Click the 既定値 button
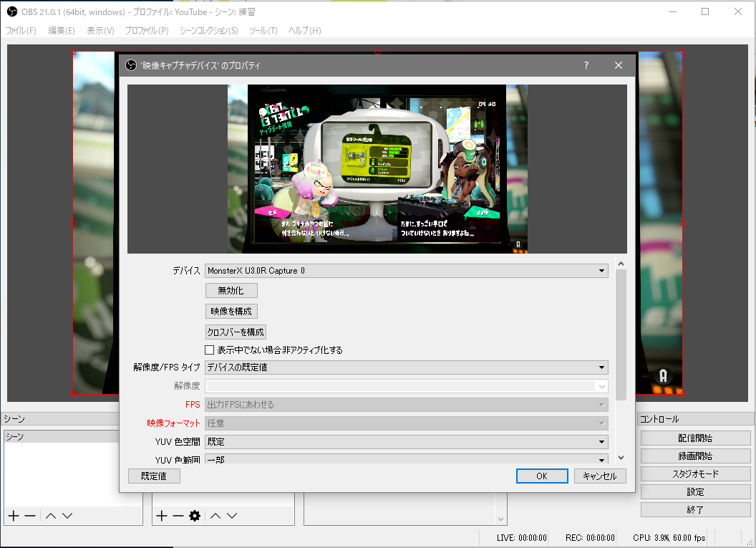Screen dimensions: 756x548 pos(155,476)
